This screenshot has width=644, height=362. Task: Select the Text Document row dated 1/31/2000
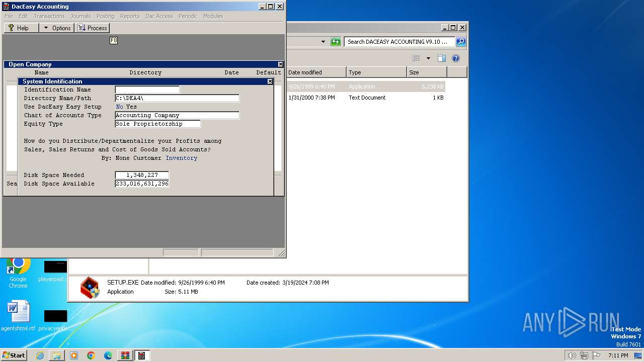tap(366, 98)
